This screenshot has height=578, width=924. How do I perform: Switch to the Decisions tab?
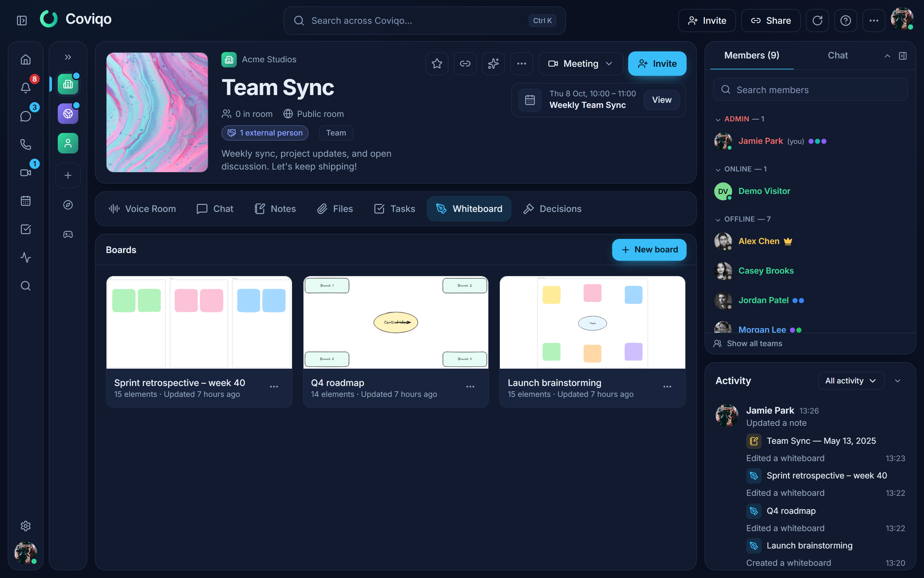click(x=552, y=209)
